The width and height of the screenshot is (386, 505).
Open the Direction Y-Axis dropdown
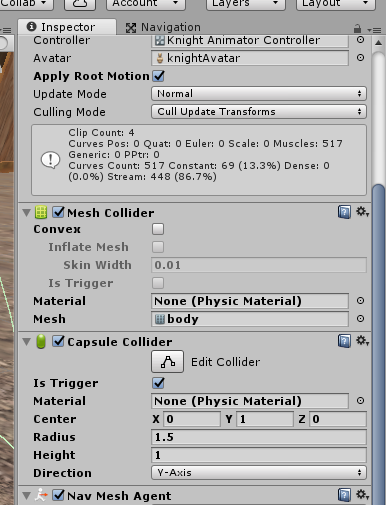coord(259,473)
